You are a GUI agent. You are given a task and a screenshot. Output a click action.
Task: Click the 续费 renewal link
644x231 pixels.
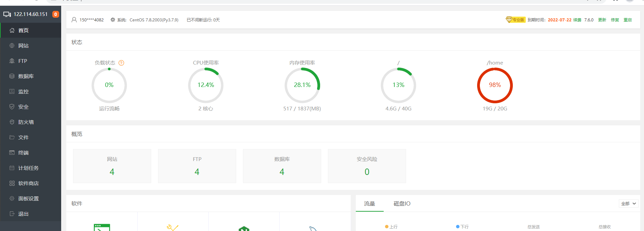pyautogui.click(x=577, y=20)
